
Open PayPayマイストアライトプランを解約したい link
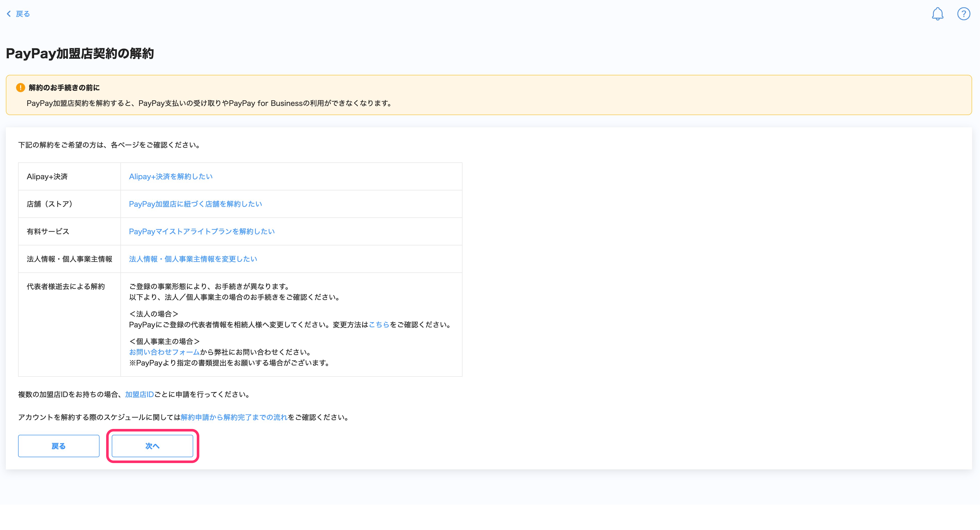pos(202,231)
